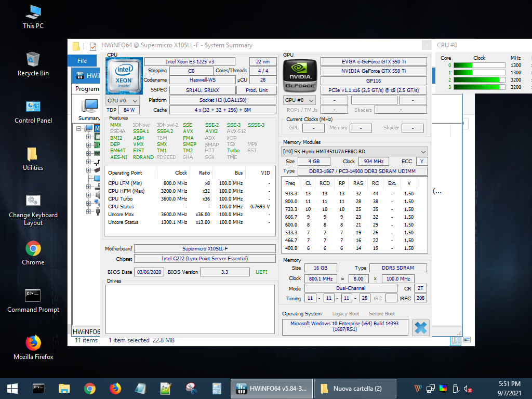Open File Explorer from the taskbar
Viewport: 532px width, 399px height.
tap(64, 389)
